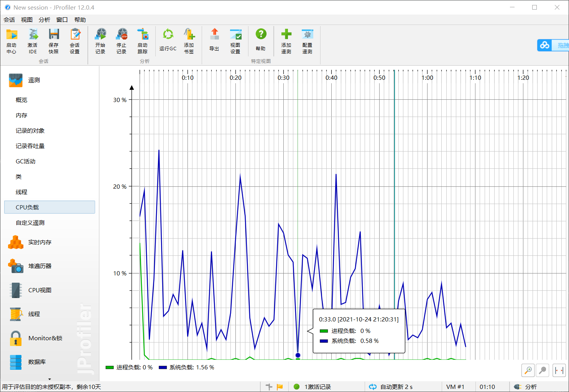Open the 帮助 menu in menu bar
Image resolution: width=569 pixels, height=392 pixels.
[x=80, y=20]
